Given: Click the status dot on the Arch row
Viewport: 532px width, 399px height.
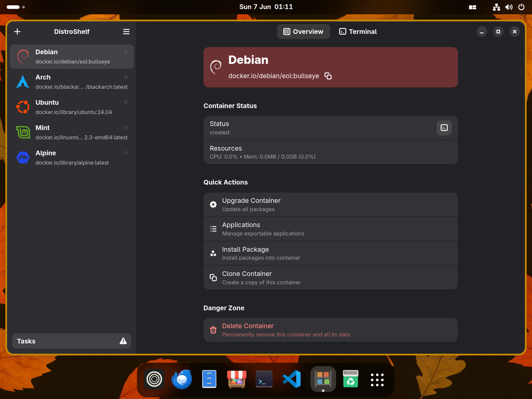Looking at the screenshot, I should pyautogui.click(x=126, y=77).
